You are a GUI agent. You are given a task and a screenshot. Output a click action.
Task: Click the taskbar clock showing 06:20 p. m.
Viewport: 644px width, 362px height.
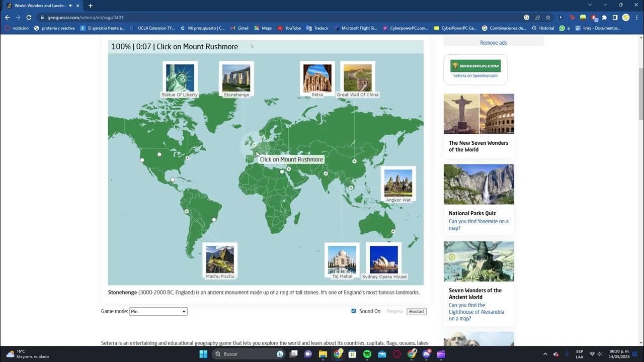click(x=619, y=354)
